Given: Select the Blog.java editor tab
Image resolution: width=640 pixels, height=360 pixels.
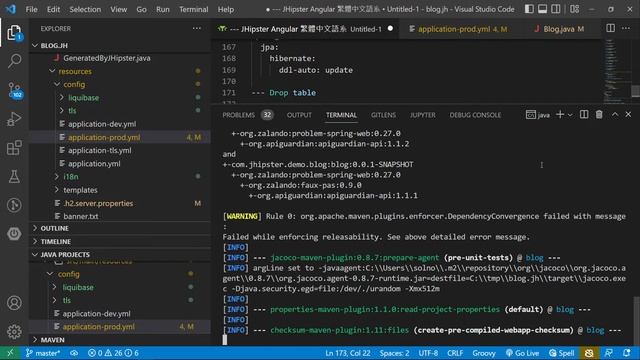Looking at the screenshot, I should tap(560, 29).
